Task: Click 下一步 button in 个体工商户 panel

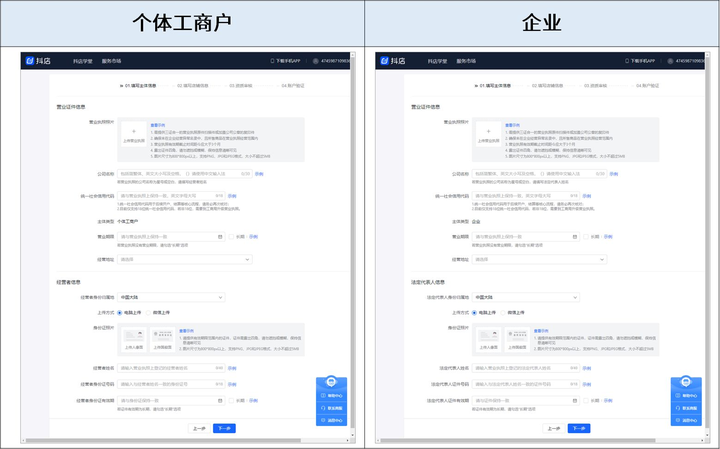Action: (225, 428)
